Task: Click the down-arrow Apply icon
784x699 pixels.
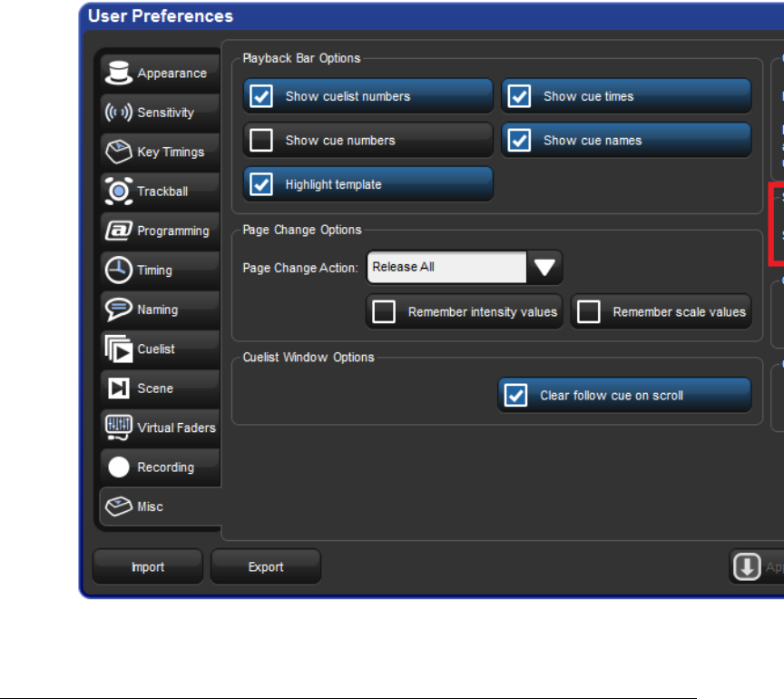Action: click(747, 566)
